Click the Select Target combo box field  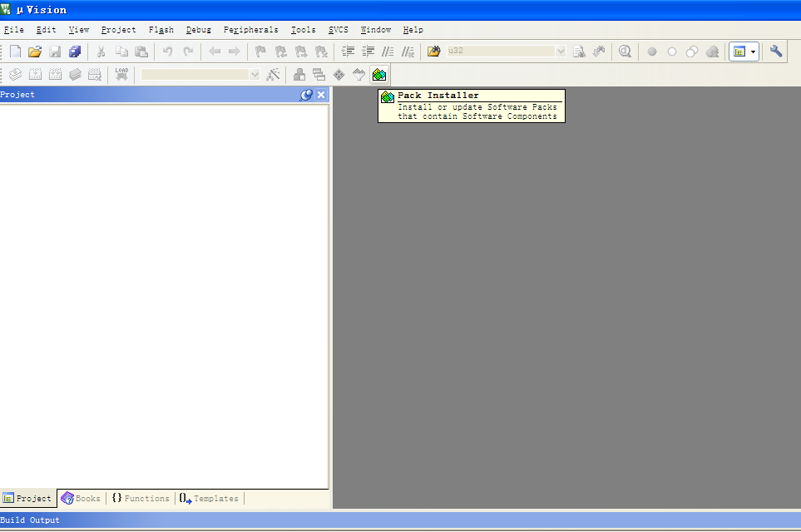point(195,75)
